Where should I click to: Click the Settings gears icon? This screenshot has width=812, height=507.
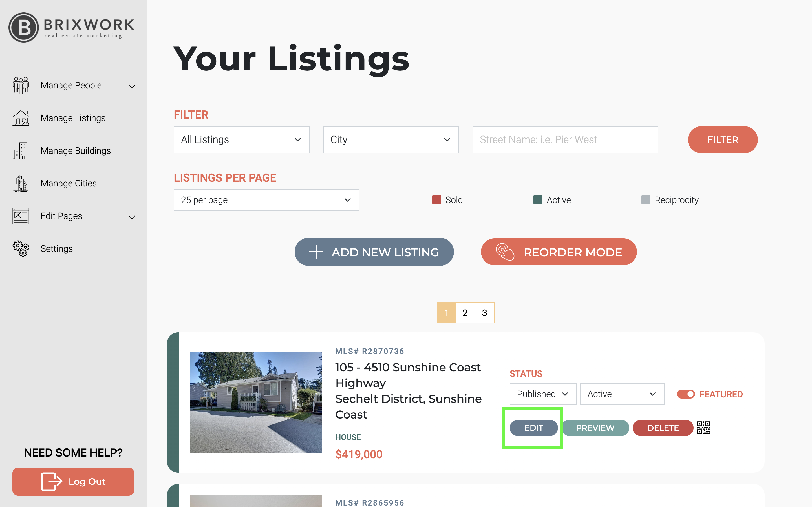click(x=21, y=248)
